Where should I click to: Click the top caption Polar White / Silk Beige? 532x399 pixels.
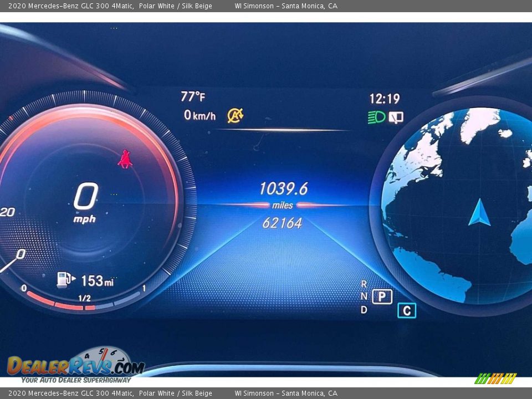point(176,6)
